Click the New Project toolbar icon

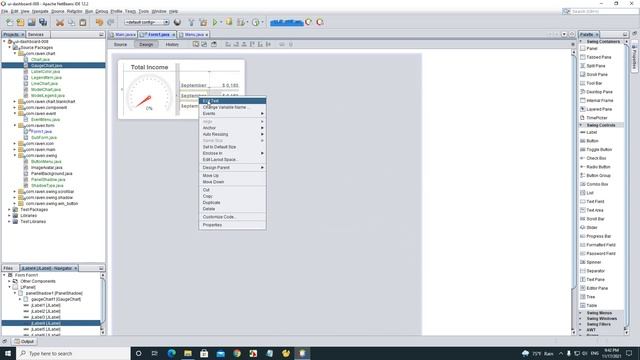(20, 22)
